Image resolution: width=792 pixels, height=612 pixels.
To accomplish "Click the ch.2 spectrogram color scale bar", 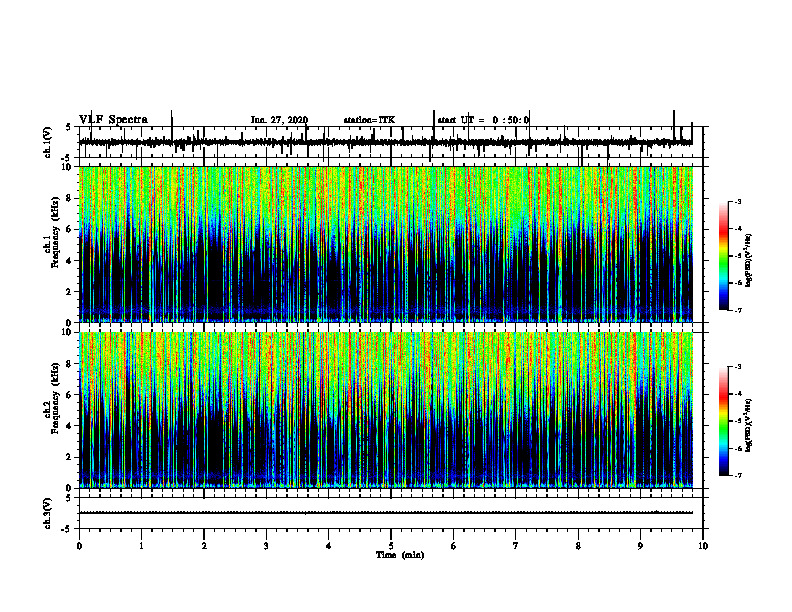I will point(724,421).
